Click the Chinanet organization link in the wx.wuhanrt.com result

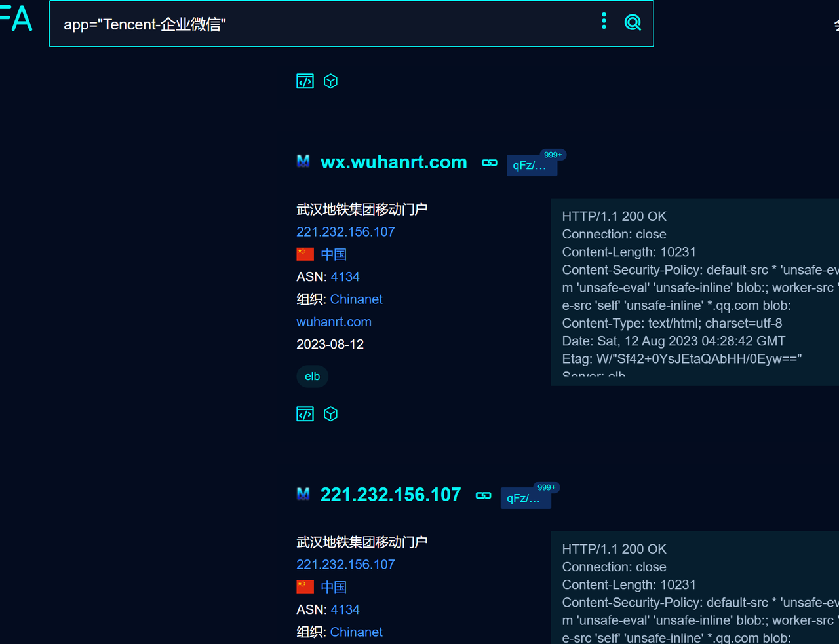click(356, 299)
